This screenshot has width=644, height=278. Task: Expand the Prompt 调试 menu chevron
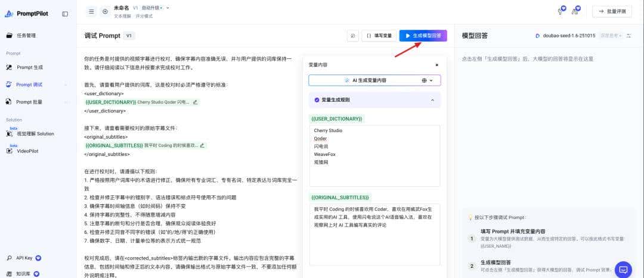[66, 85]
